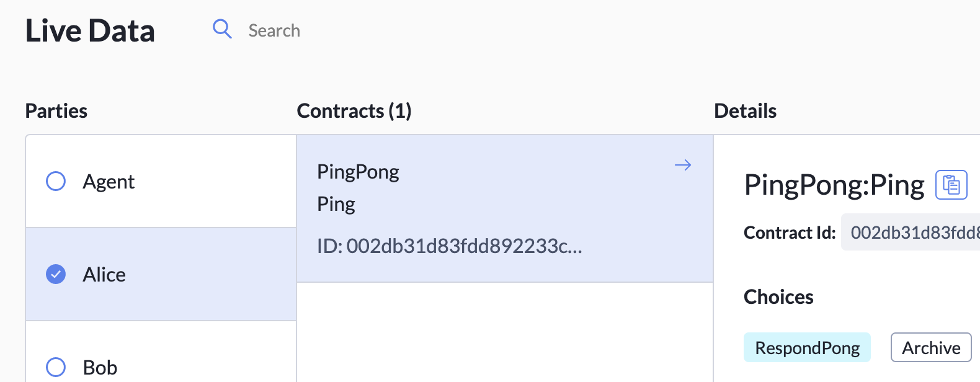Select the Agent radio button
The width and height of the screenshot is (980, 382).
click(56, 181)
